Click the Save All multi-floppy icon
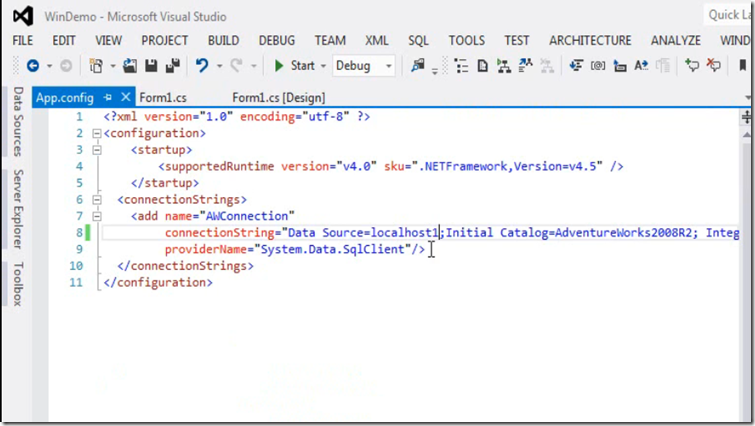755x426 pixels. coord(172,65)
